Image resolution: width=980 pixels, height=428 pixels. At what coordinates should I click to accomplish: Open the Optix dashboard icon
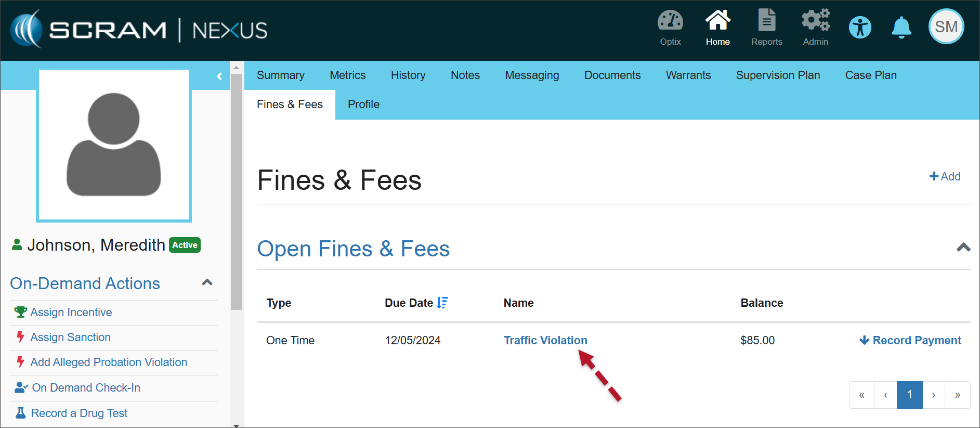[x=670, y=21]
